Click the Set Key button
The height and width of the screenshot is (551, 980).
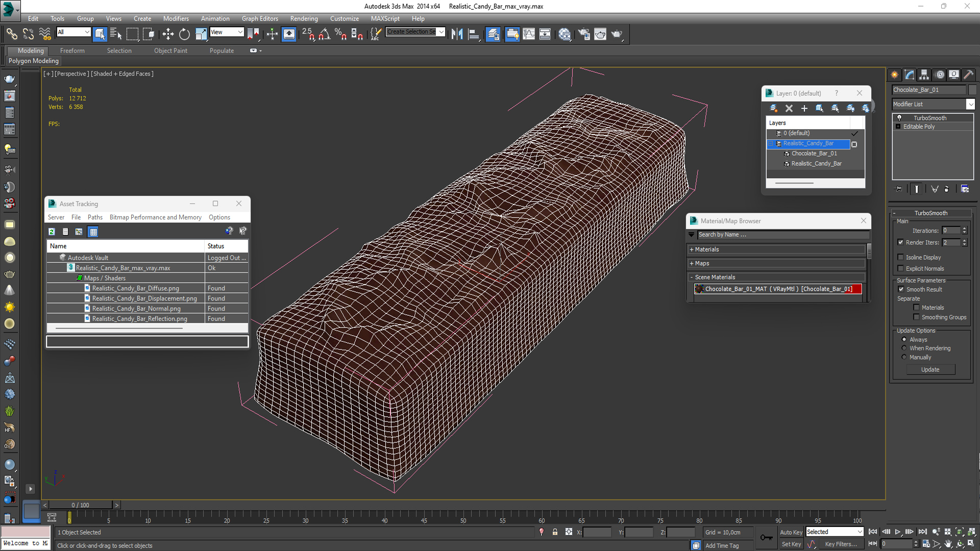[791, 544]
